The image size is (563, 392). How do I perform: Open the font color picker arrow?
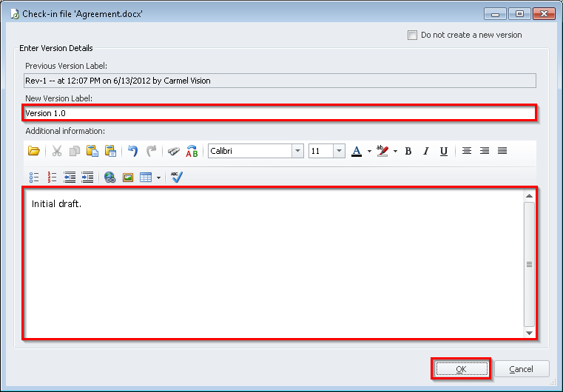tap(369, 151)
